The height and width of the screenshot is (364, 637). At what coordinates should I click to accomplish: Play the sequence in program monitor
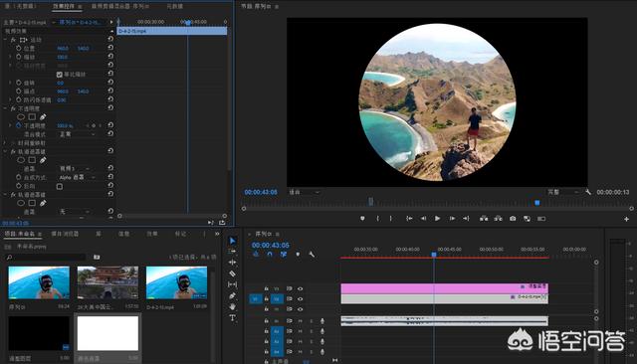pos(438,219)
